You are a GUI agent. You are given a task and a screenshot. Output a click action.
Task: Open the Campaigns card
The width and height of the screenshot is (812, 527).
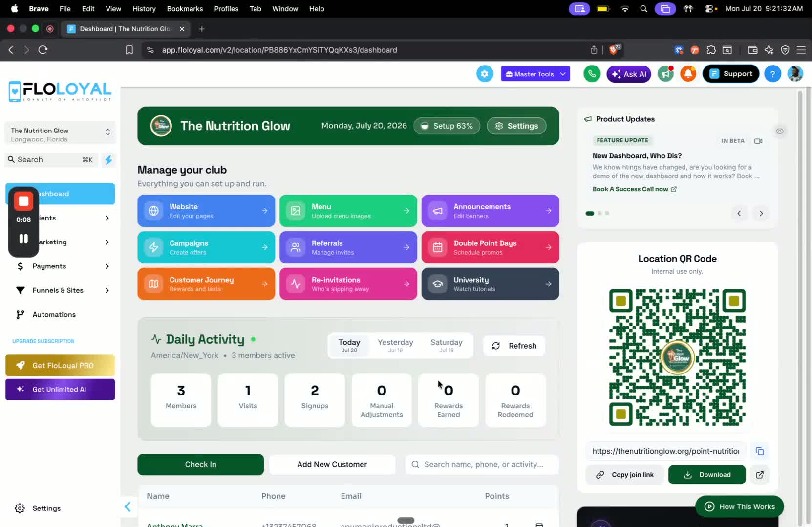click(x=206, y=247)
